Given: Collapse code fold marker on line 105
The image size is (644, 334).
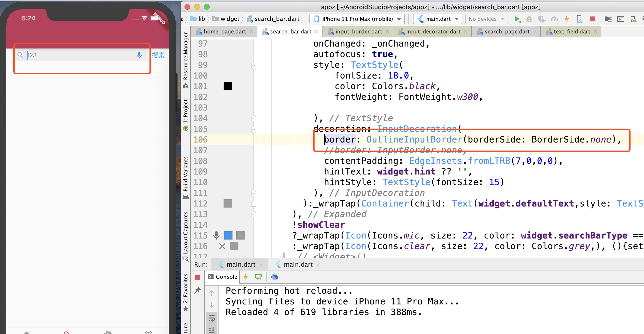Looking at the screenshot, I should (253, 129).
